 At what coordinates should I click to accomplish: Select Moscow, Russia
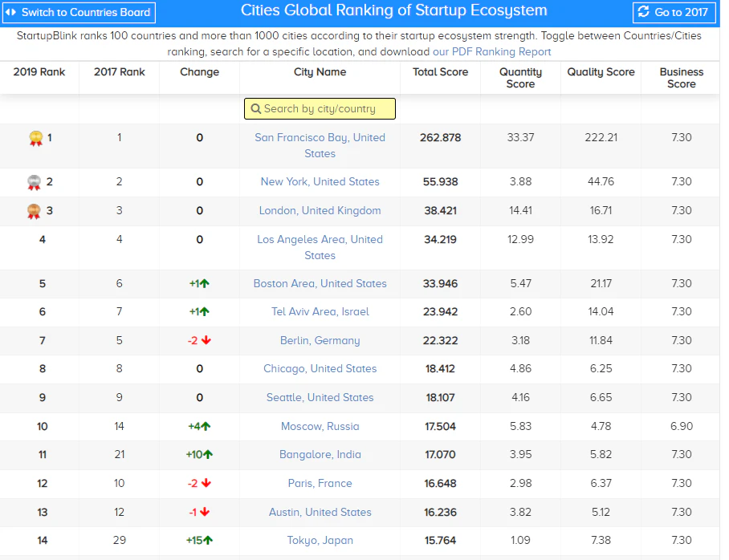pyautogui.click(x=320, y=426)
